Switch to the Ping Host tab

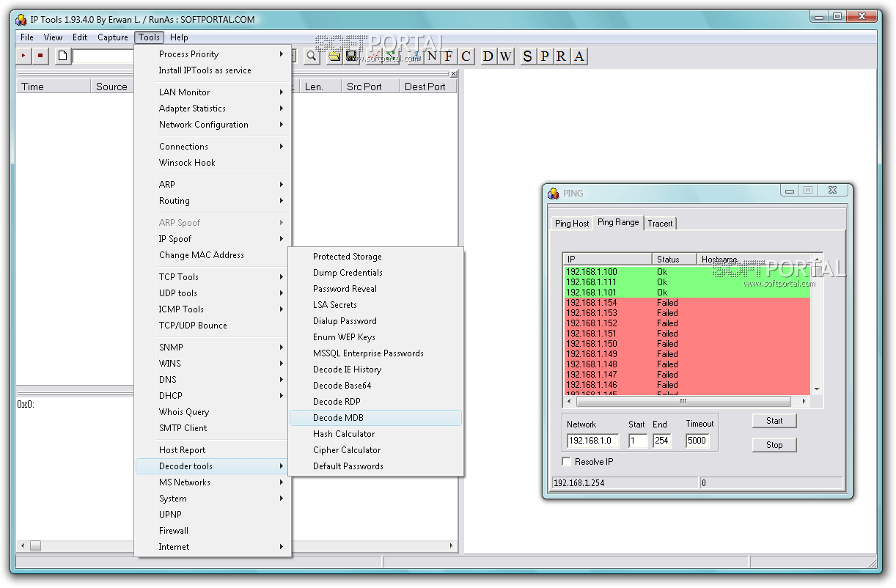click(572, 224)
